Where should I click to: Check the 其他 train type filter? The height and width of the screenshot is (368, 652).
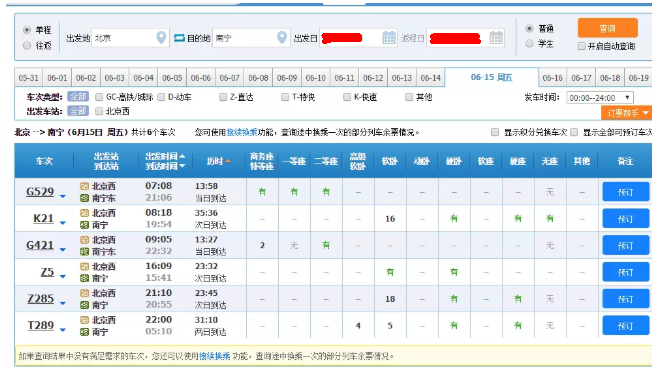point(409,97)
